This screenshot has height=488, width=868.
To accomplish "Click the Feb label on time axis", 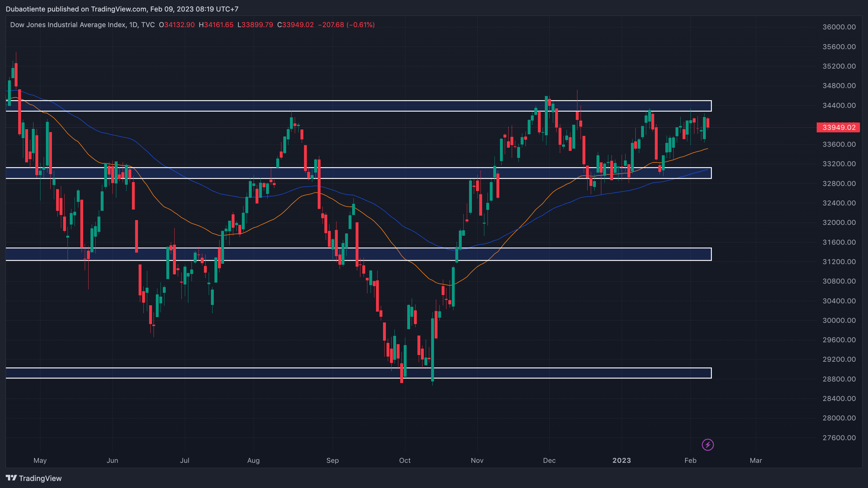I will 691,461.
